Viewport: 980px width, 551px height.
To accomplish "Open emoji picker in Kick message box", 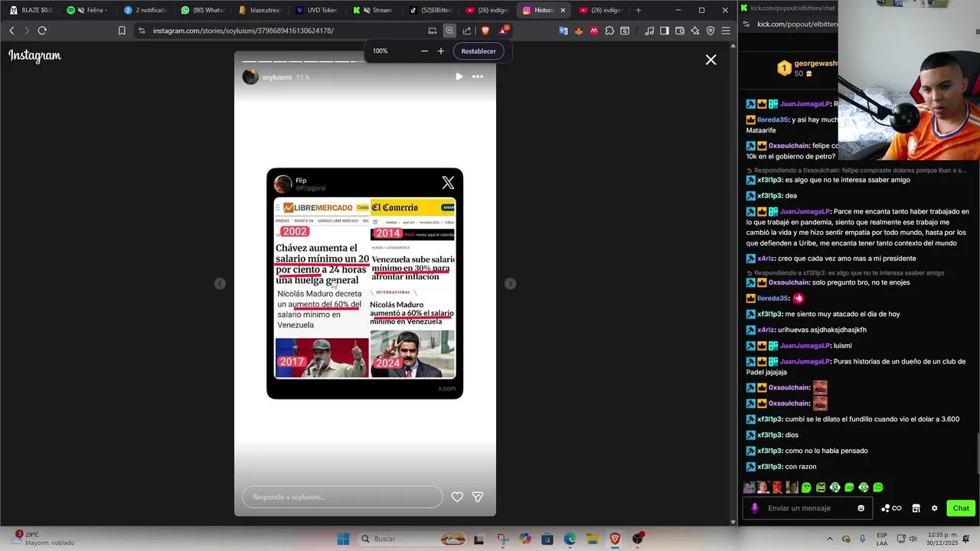I will coord(861,508).
